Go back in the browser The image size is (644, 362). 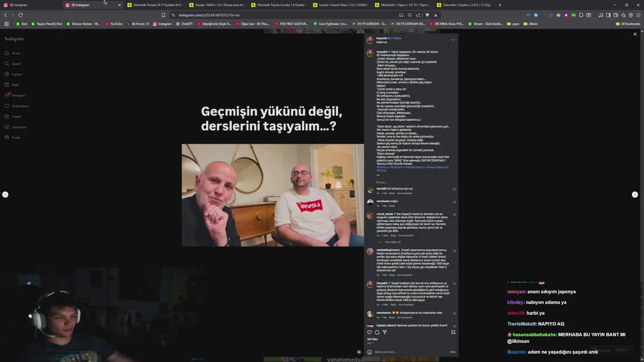[x=6, y=15]
